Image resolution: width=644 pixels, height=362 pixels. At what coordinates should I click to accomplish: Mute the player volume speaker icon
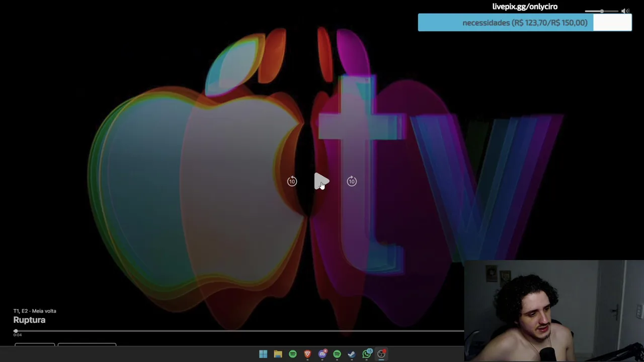coord(625,11)
